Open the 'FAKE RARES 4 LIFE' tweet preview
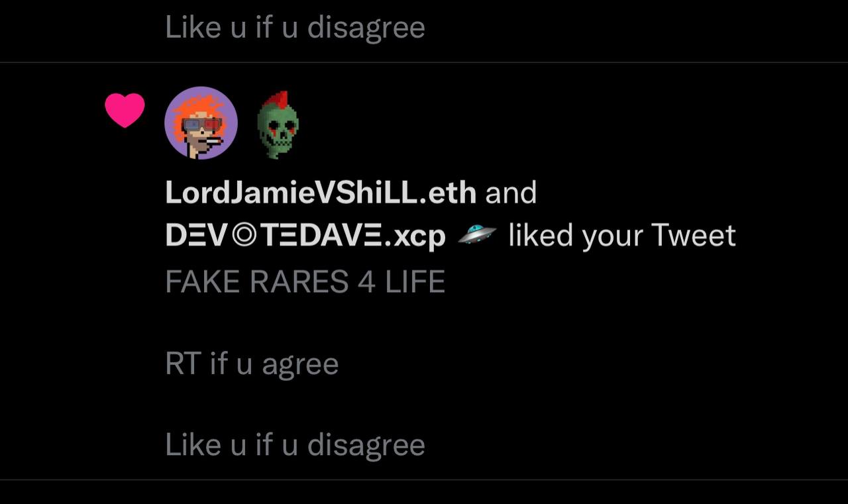The width and height of the screenshot is (848, 504). (305, 282)
